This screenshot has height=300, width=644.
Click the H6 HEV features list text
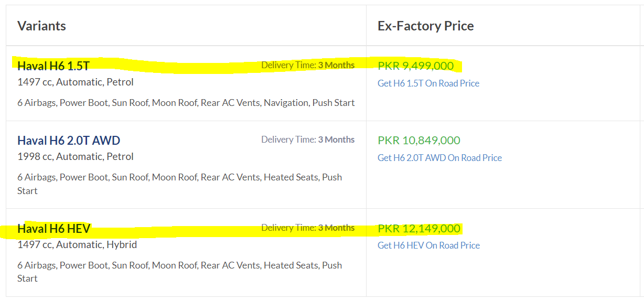pyautogui.click(x=180, y=272)
